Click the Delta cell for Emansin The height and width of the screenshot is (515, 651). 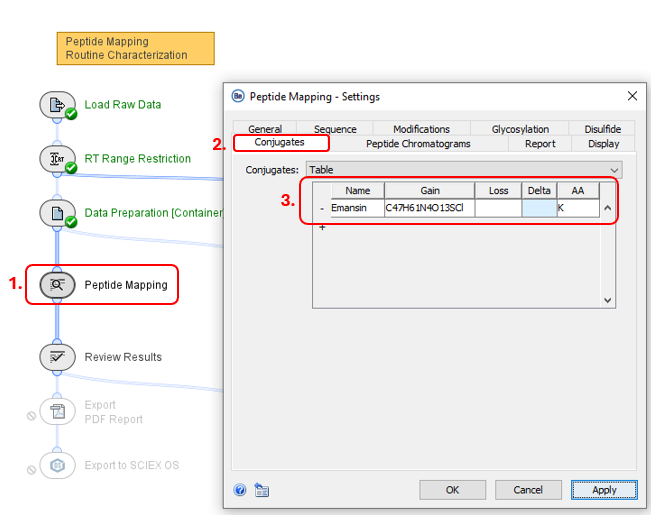538,209
